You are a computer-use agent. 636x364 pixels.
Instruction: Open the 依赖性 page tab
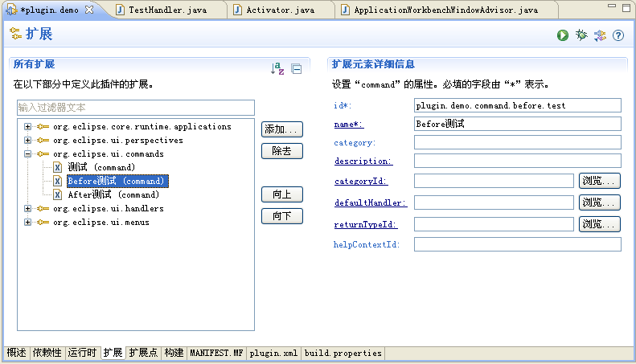coord(47,353)
